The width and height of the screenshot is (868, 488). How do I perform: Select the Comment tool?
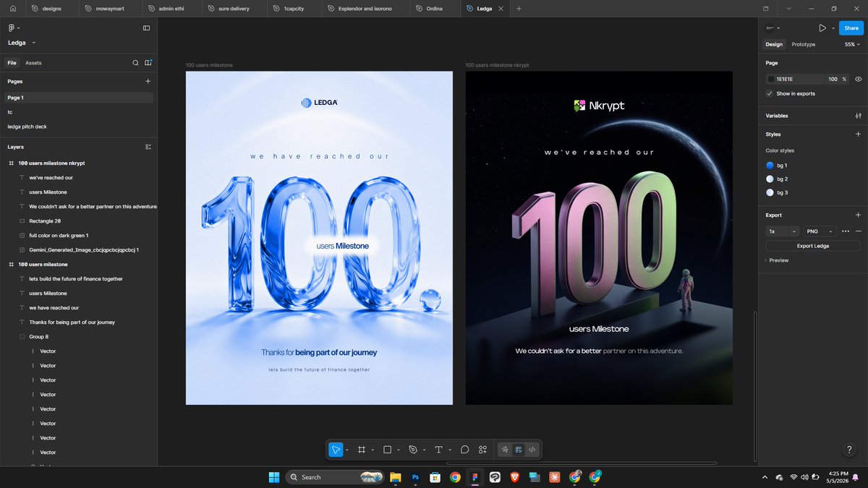pos(464,450)
